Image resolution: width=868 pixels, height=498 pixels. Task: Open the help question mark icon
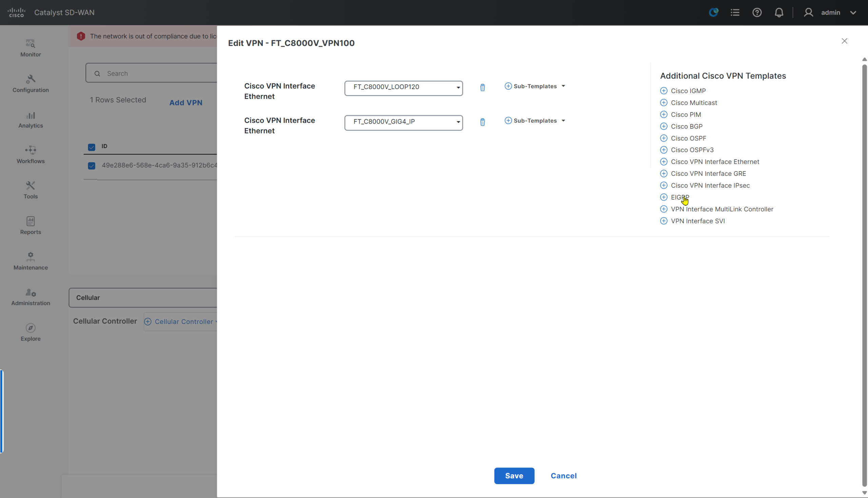tap(757, 12)
